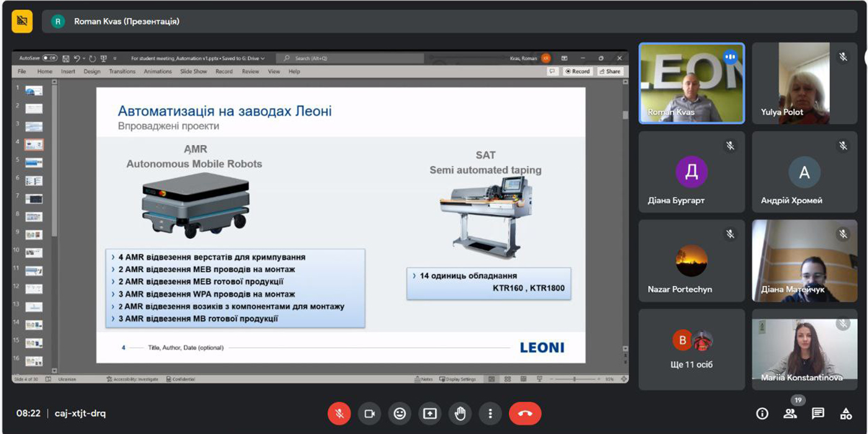Viewport: 868px width, 434px height.
Task: Open the meeting details info icon
Action: 762,414
